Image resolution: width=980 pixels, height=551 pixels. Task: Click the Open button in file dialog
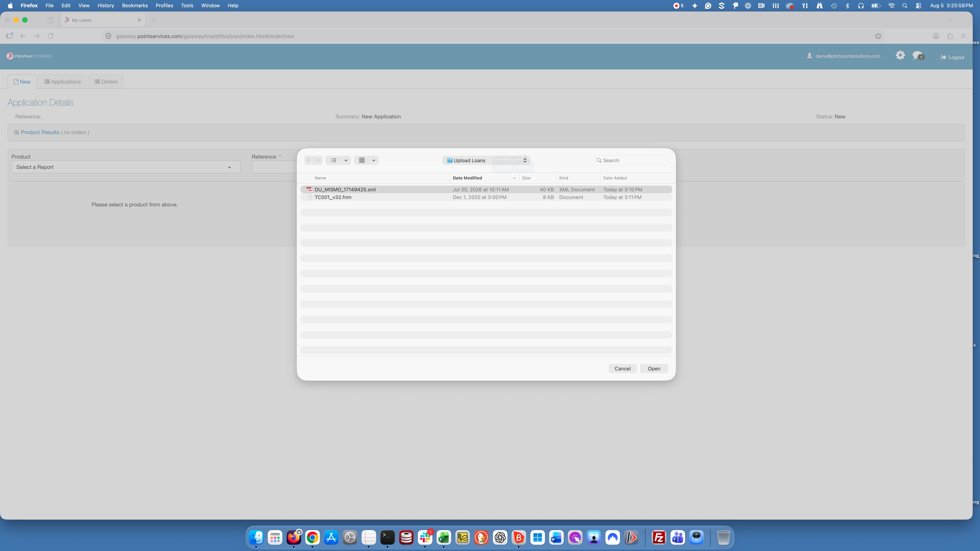coord(654,368)
